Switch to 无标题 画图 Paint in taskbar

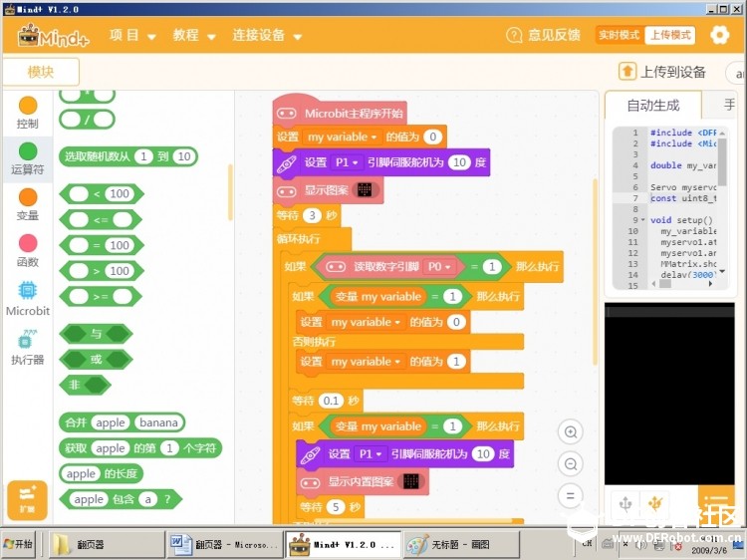click(x=461, y=544)
